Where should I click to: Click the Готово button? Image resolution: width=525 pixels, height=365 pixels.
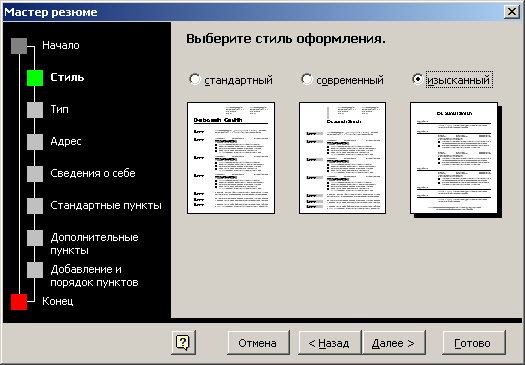click(473, 343)
